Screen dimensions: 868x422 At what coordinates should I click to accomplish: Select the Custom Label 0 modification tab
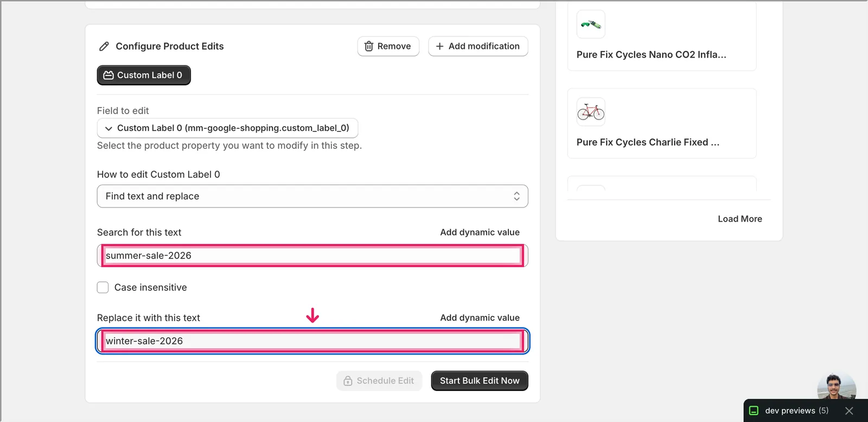click(x=144, y=75)
